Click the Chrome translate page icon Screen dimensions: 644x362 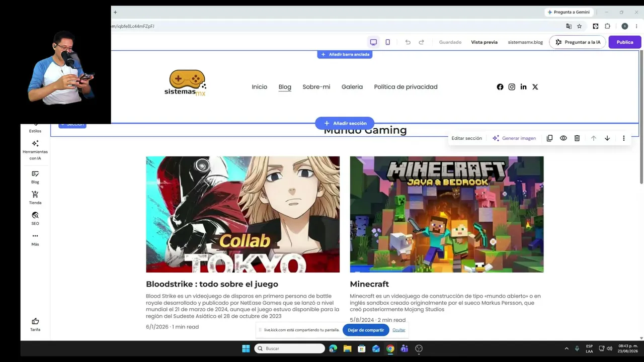[x=569, y=26]
